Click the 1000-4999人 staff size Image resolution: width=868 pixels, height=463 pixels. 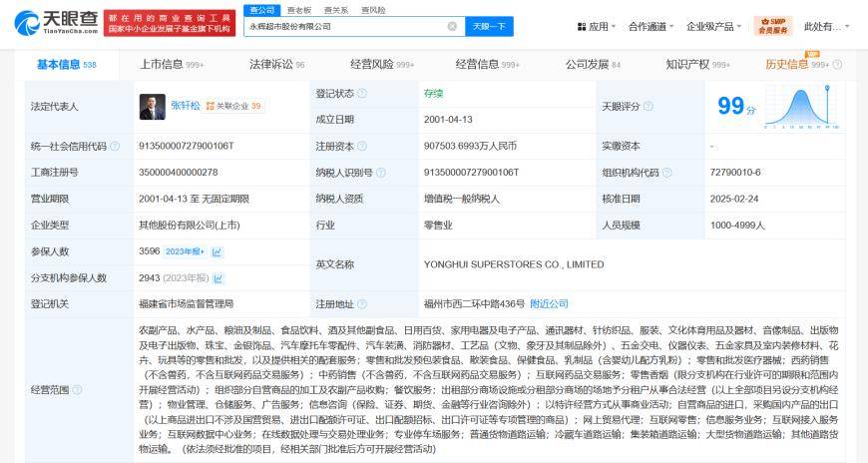(x=737, y=225)
